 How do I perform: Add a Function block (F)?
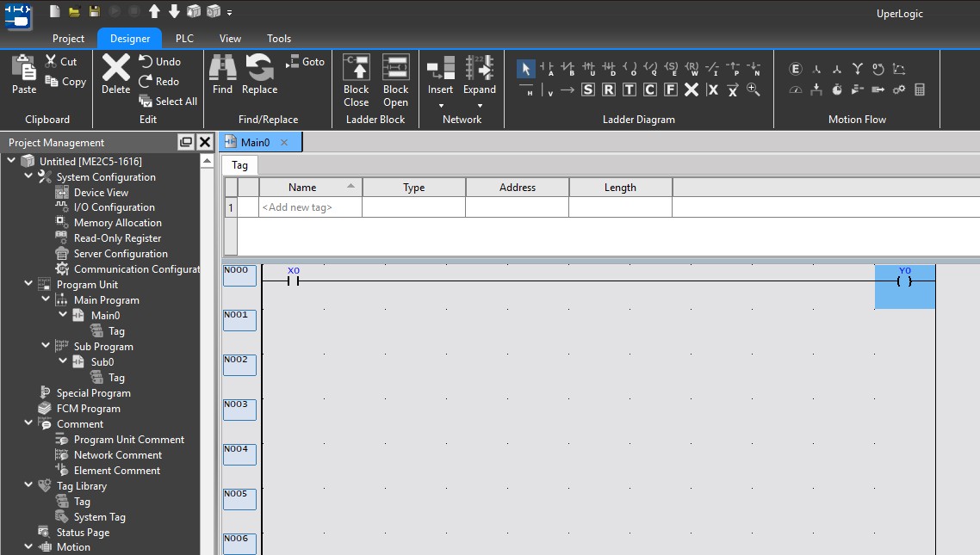pos(671,89)
